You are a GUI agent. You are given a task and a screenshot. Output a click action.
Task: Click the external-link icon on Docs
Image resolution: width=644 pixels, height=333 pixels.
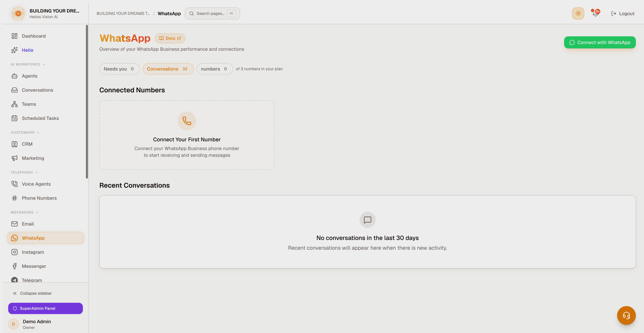point(179,38)
